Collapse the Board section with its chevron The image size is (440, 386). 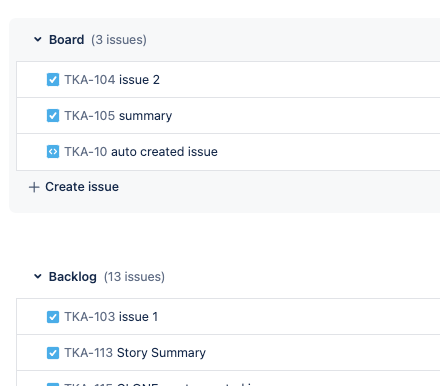tap(38, 40)
